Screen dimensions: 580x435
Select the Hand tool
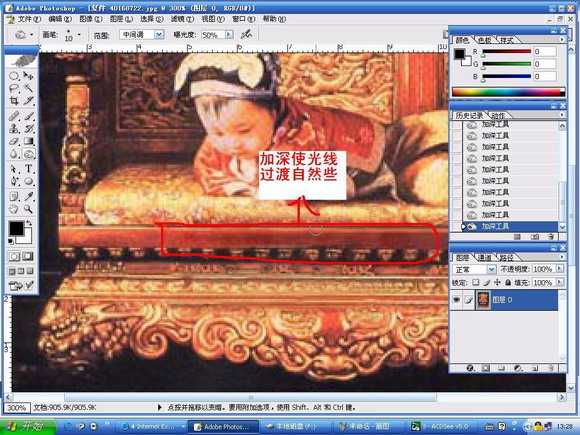(x=14, y=209)
